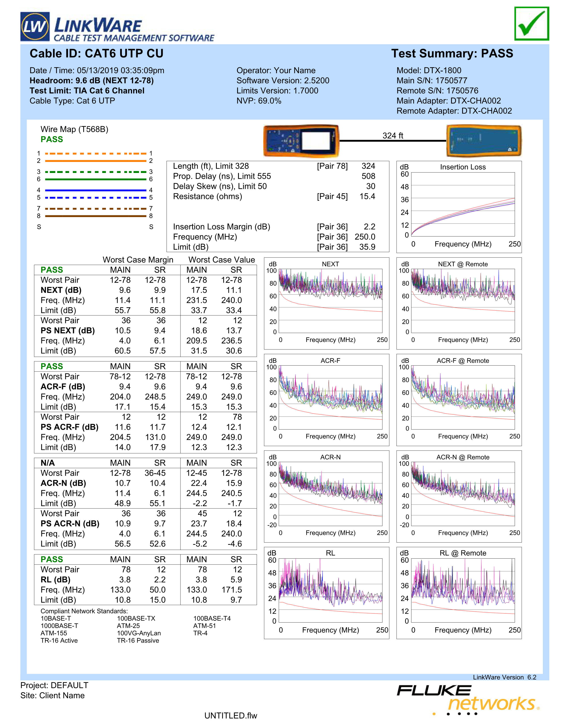Click the RL graph
Screen dimensions: 563x728
[x=330, y=590]
